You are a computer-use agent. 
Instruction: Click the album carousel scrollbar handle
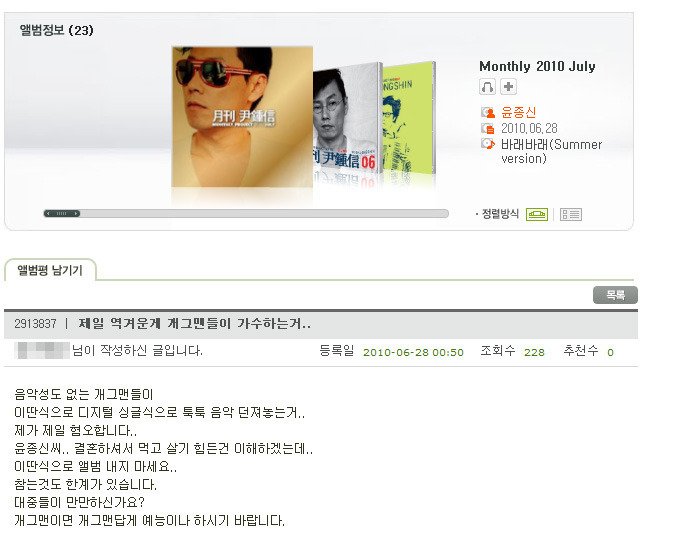(62, 213)
